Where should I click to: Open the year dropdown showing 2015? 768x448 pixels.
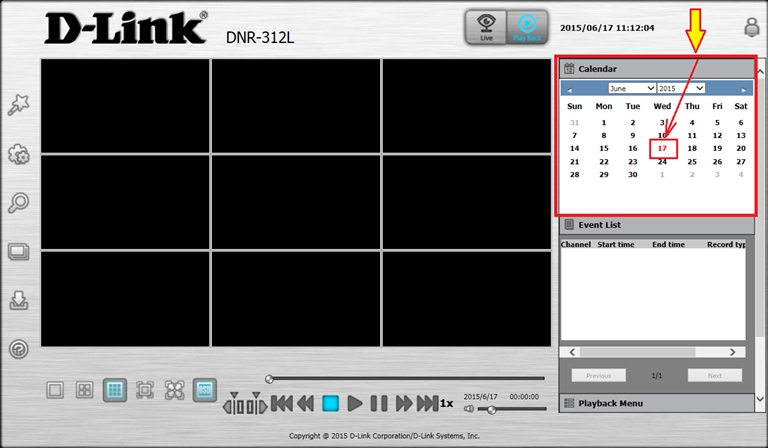(x=680, y=88)
